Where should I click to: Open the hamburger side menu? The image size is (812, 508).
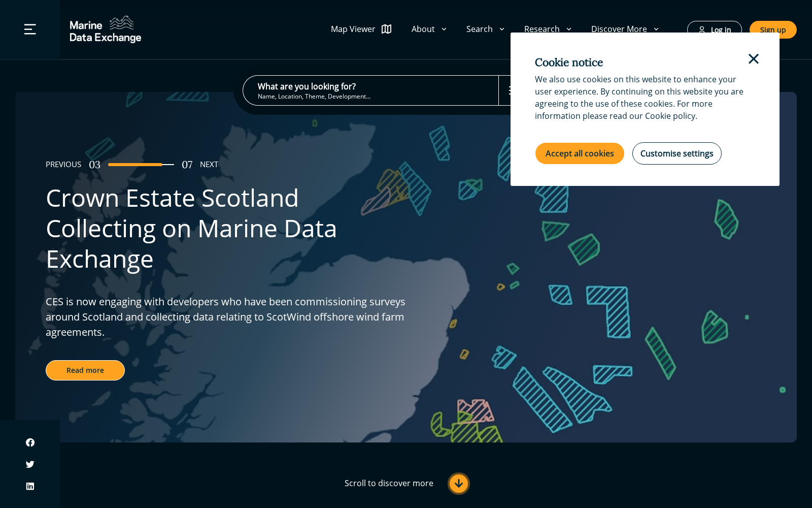(x=30, y=29)
